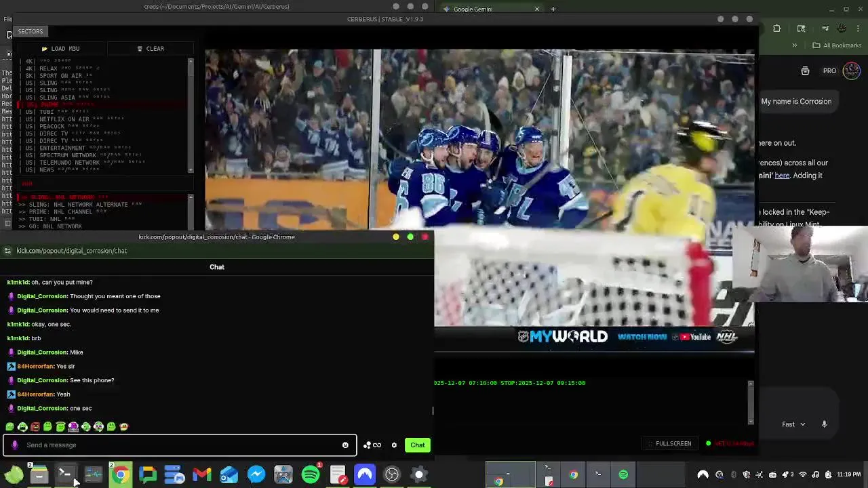This screenshot has width=868, height=488.
Task: Select the 8K| SPORT ON AIR sector
Action: point(102,76)
